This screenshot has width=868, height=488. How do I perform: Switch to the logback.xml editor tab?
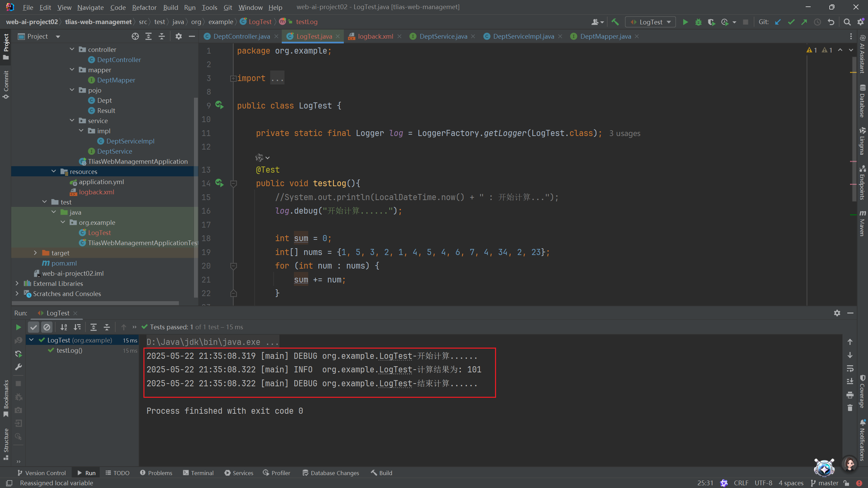pyautogui.click(x=375, y=36)
